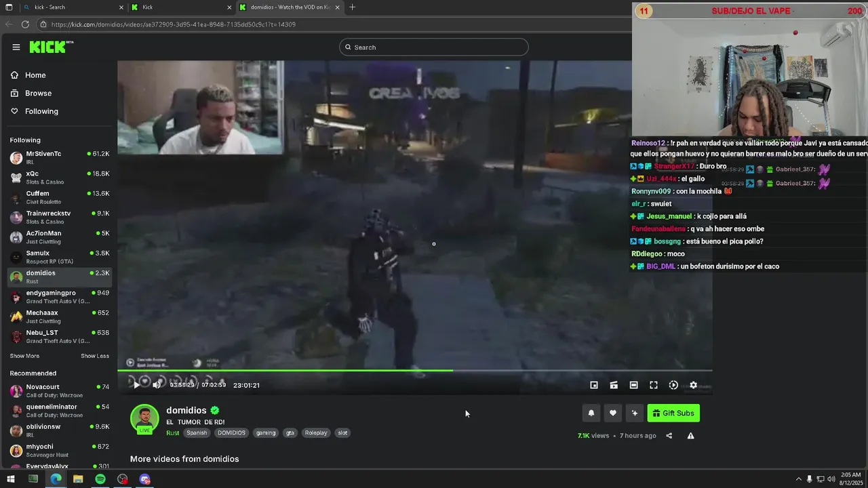Mute the video volume icon
Viewport: 868px width, 488px height.
(157, 385)
